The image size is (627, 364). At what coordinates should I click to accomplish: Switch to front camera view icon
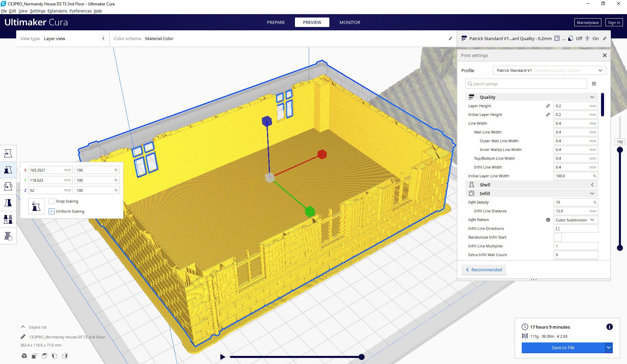[x=34, y=356]
